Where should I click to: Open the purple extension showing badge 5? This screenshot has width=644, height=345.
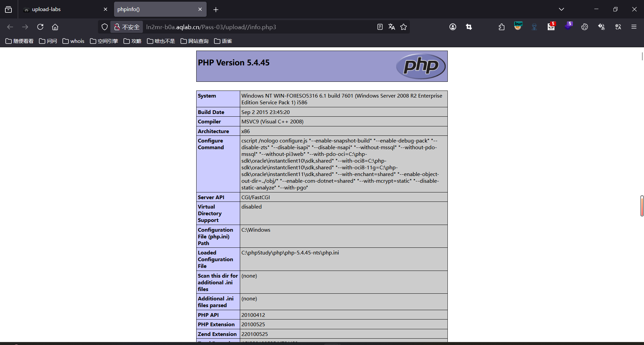(x=568, y=26)
